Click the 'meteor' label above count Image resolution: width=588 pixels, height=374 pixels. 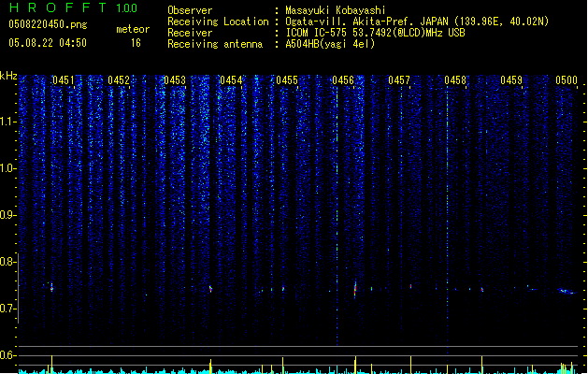(133, 29)
